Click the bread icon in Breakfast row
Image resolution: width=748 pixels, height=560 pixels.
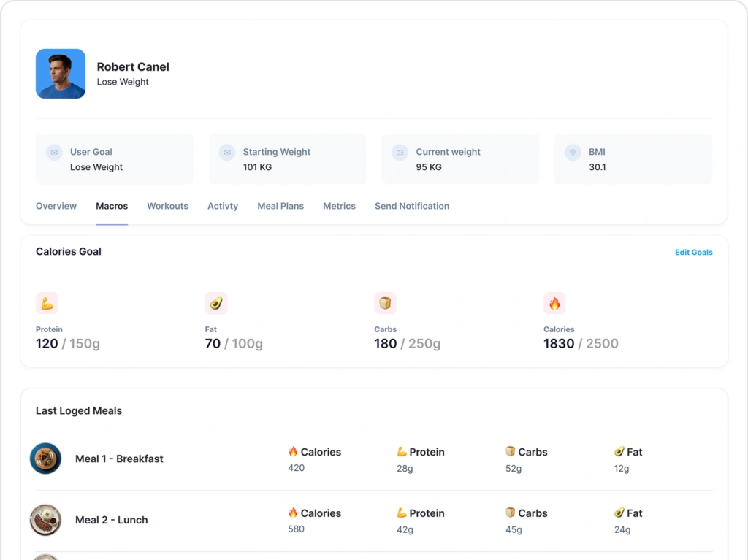(511, 451)
